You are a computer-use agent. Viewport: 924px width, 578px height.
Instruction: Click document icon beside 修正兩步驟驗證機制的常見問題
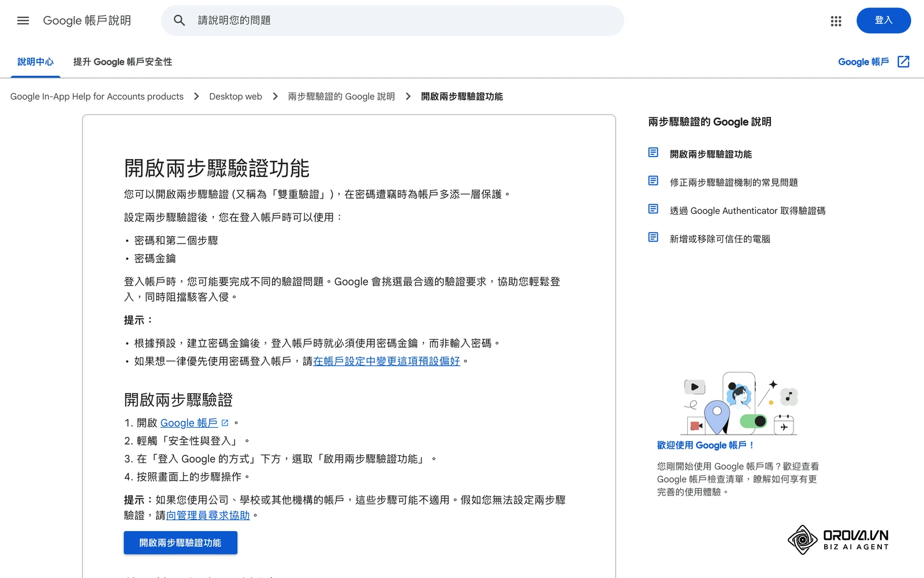[653, 181]
